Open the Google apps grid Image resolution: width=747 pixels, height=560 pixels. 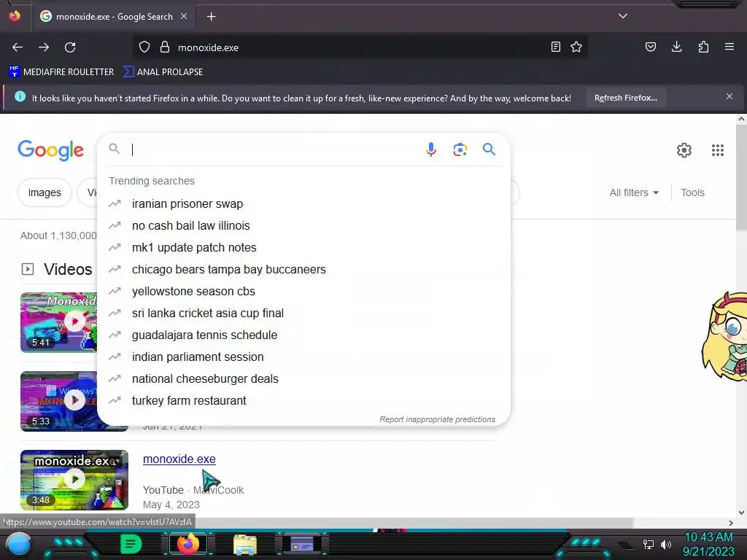[718, 150]
